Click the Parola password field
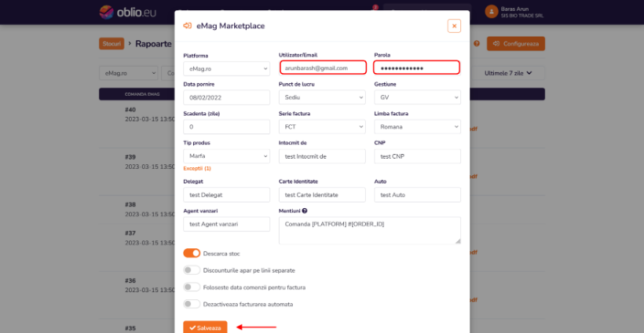Image resolution: width=644 pixels, height=333 pixels. point(416,68)
